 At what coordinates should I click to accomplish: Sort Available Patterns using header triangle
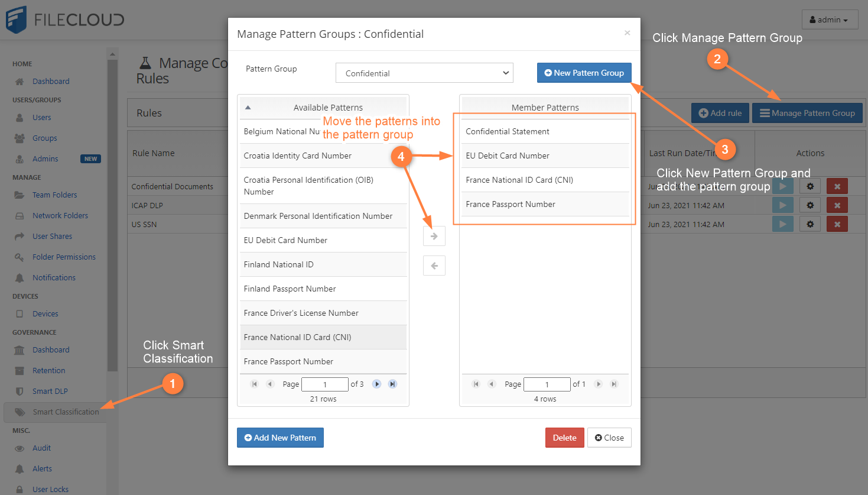(x=248, y=108)
